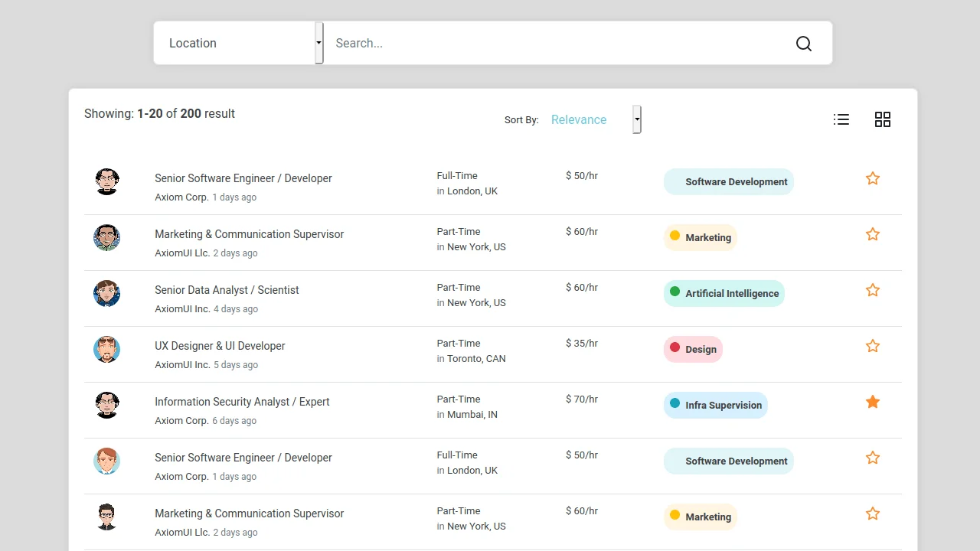This screenshot has width=980, height=551.
Task: Unfavorite the Information Security Analyst job
Action: [872, 401]
